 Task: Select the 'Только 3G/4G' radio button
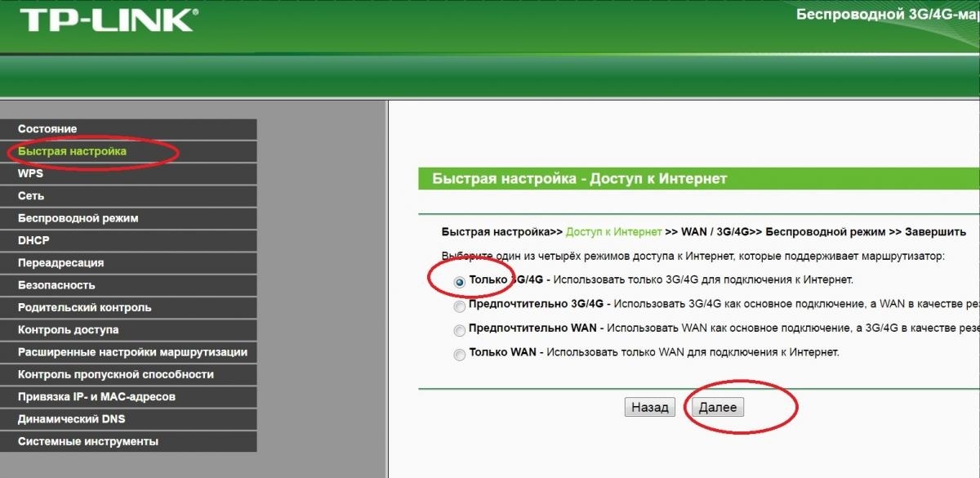click(x=460, y=281)
